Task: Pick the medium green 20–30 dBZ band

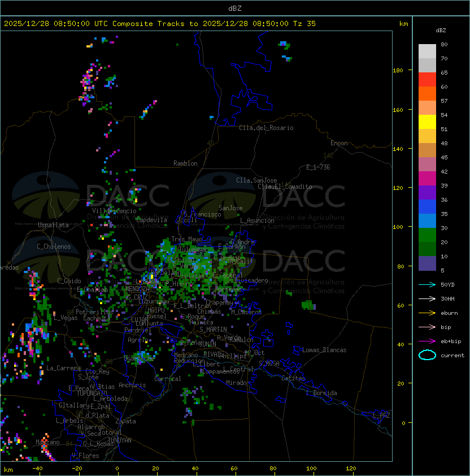Action: (x=427, y=235)
